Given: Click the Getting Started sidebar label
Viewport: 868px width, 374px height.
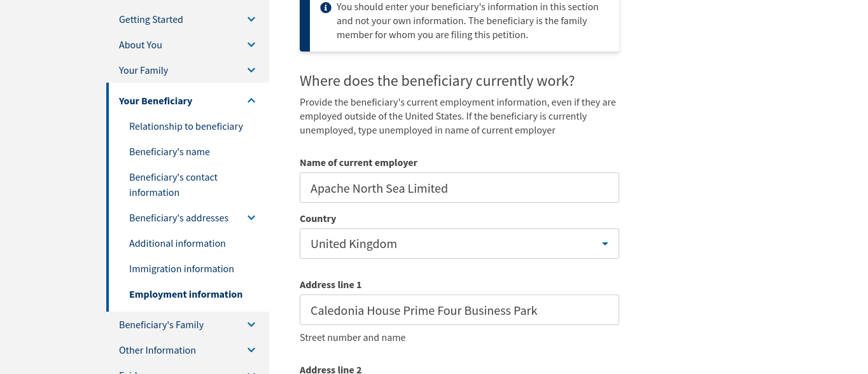Looking at the screenshot, I should [x=151, y=20].
